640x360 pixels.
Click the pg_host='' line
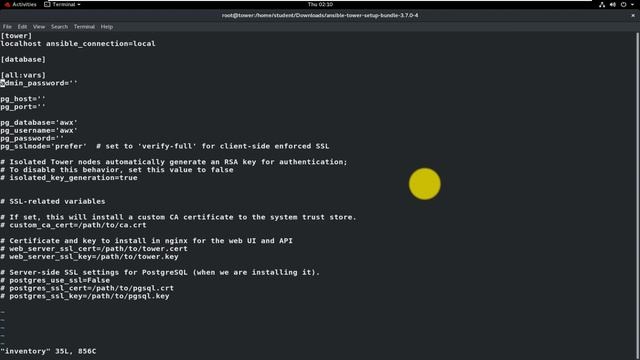(x=23, y=99)
